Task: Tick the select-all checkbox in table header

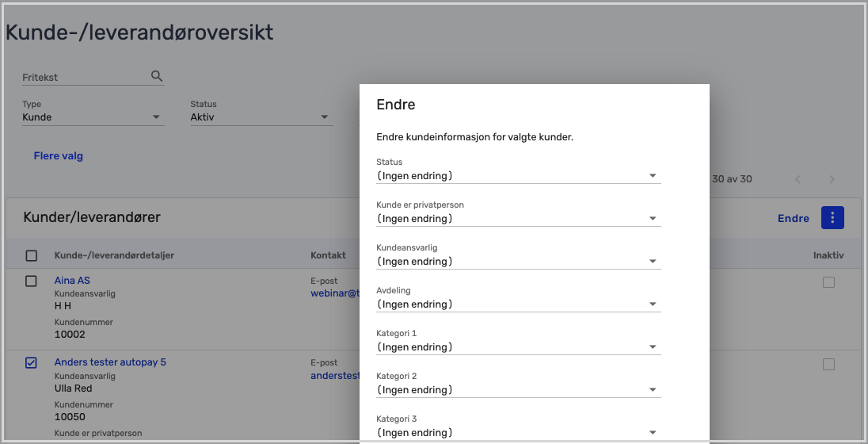Action: pos(32,255)
